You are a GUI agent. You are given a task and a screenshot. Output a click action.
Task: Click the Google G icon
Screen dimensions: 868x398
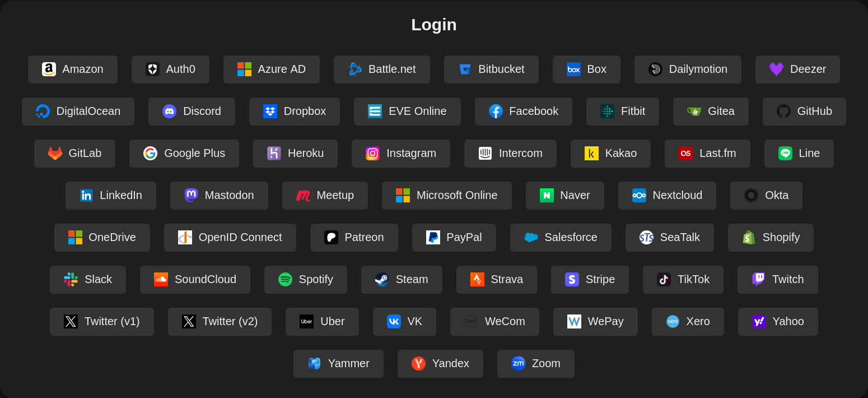pos(150,154)
